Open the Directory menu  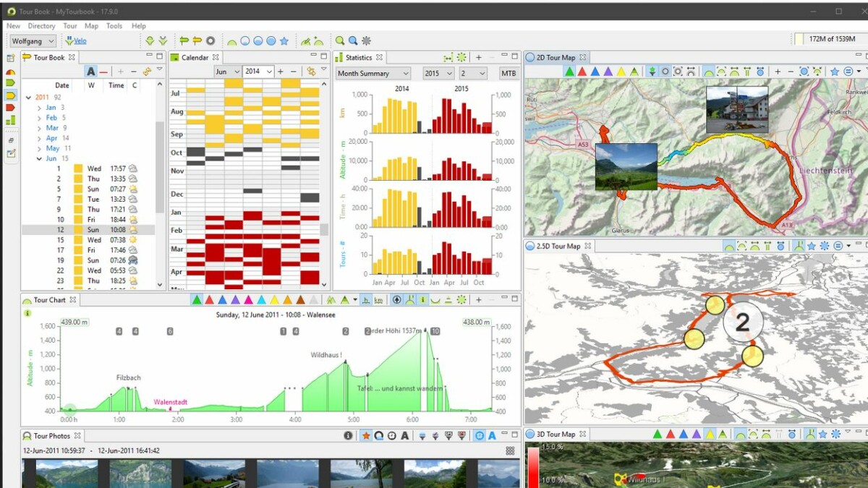click(41, 26)
